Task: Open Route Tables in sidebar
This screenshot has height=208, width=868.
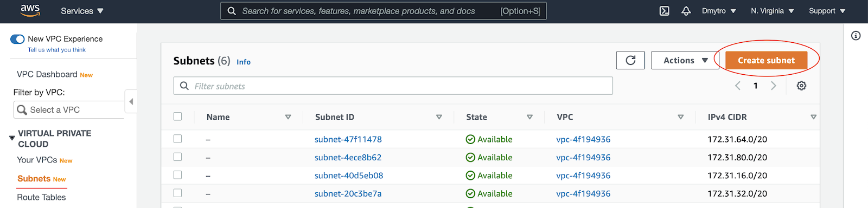Action: (41, 197)
